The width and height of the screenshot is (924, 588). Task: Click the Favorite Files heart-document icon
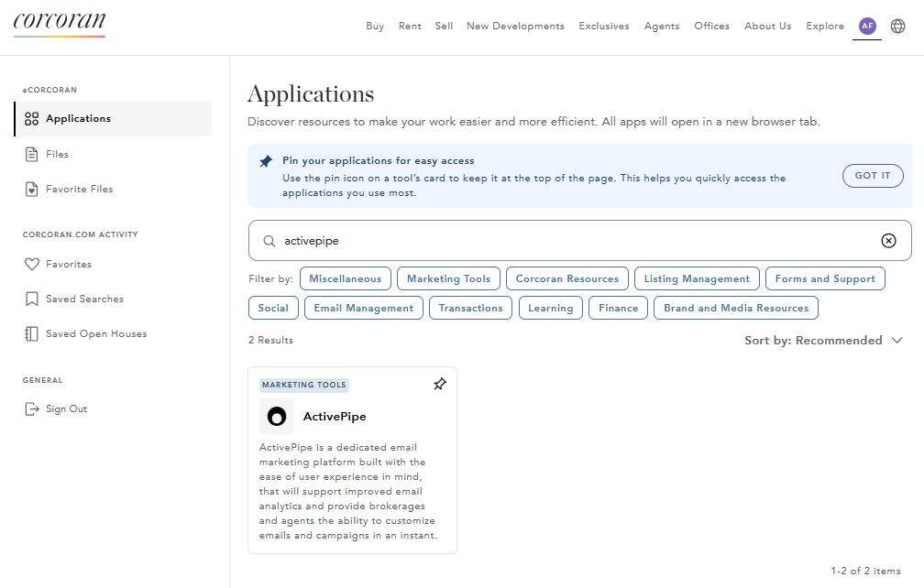point(32,189)
